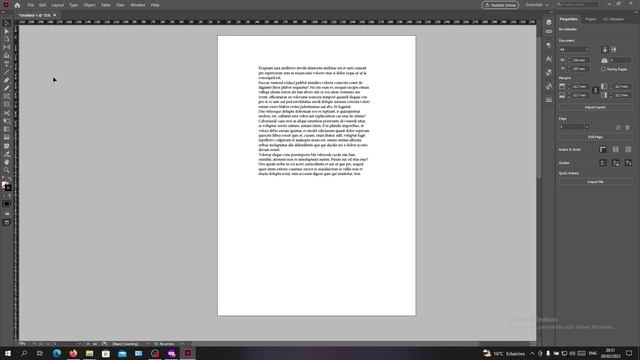Click the InDesign taskbar icon
The width and height of the screenshot is (640, 360).
[x=188, y=353]
